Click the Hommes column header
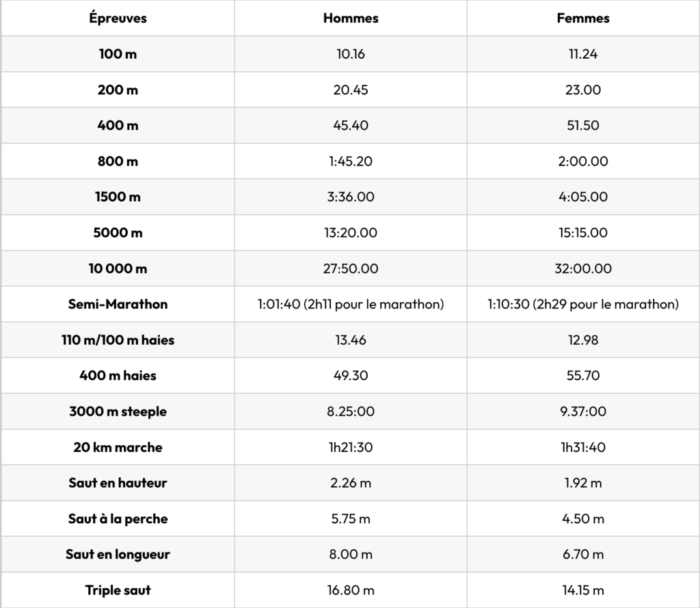Viewport: 700px width, 608px height. point(351,18)
